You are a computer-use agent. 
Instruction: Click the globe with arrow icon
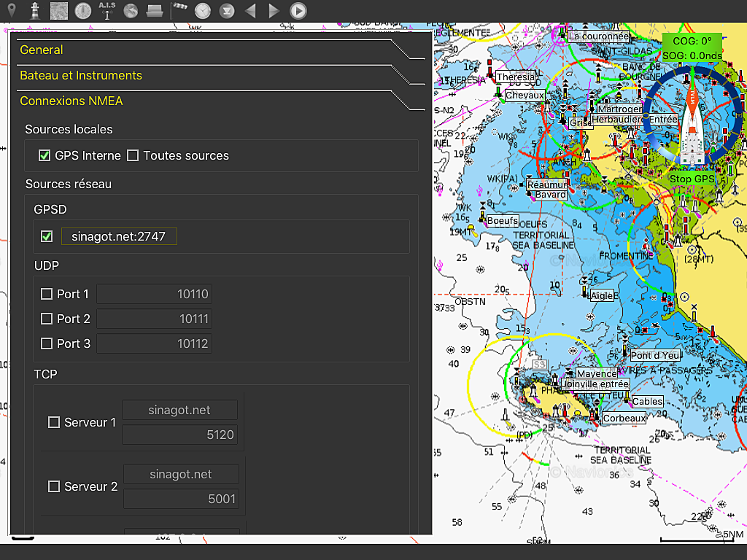[x=131, y=10]
